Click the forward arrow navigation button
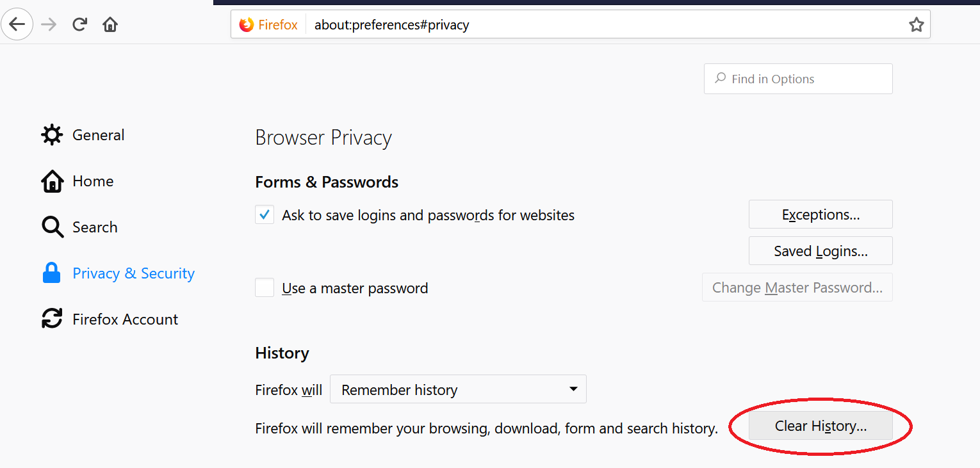 pyautogui.click(x=49, y=25)
